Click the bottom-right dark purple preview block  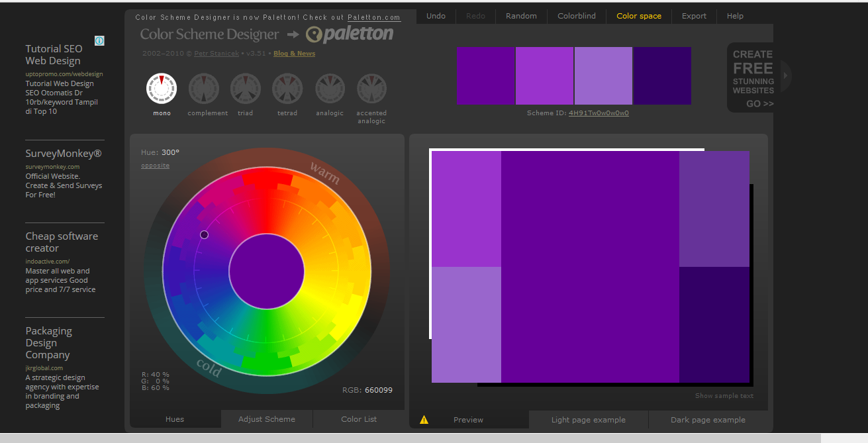pyautogui.click(x=714, y=324)
